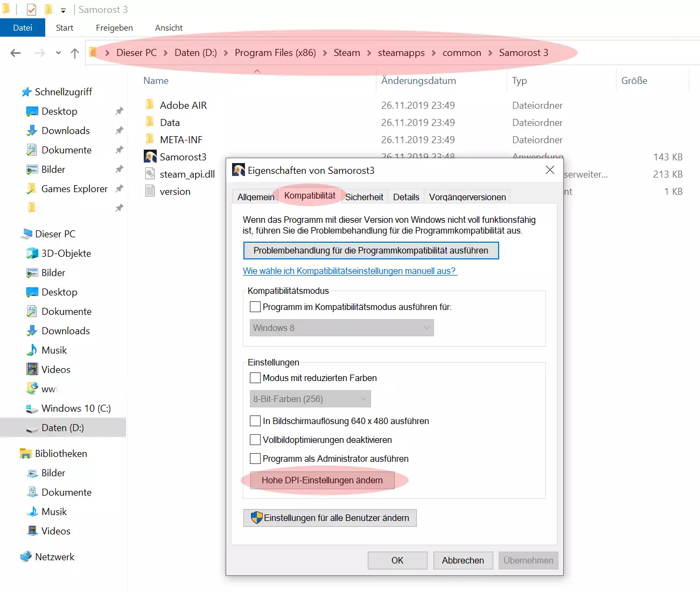Click the Schnellzugriff star icon

tap(26, 92)
